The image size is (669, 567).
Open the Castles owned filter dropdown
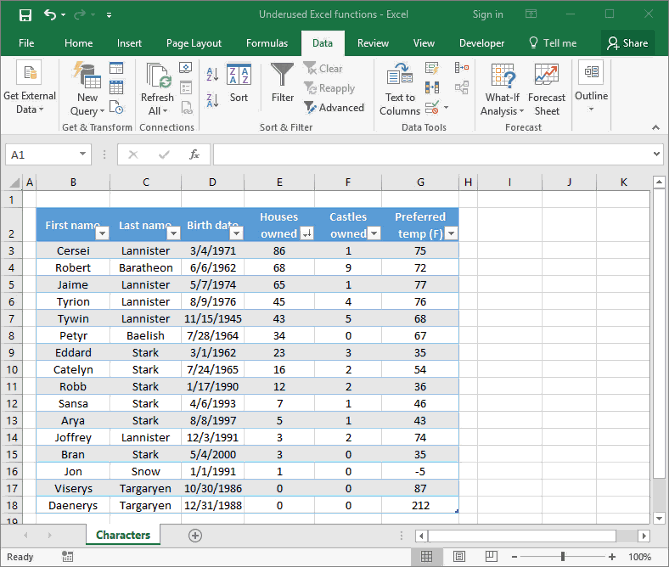[x=374, y=233]
